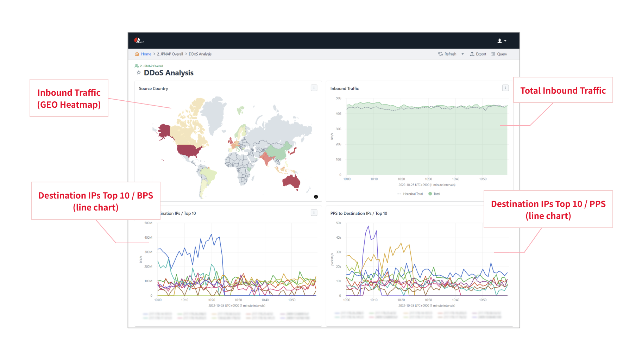Open the user account dropdown
642x364 pixels.
pos(502,41)
